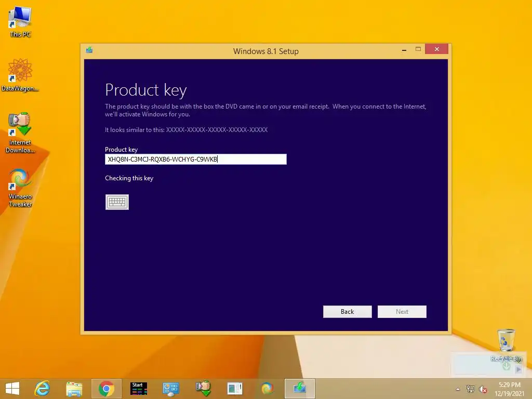Open the Start menu app taskbar icon

click(138, 389)
